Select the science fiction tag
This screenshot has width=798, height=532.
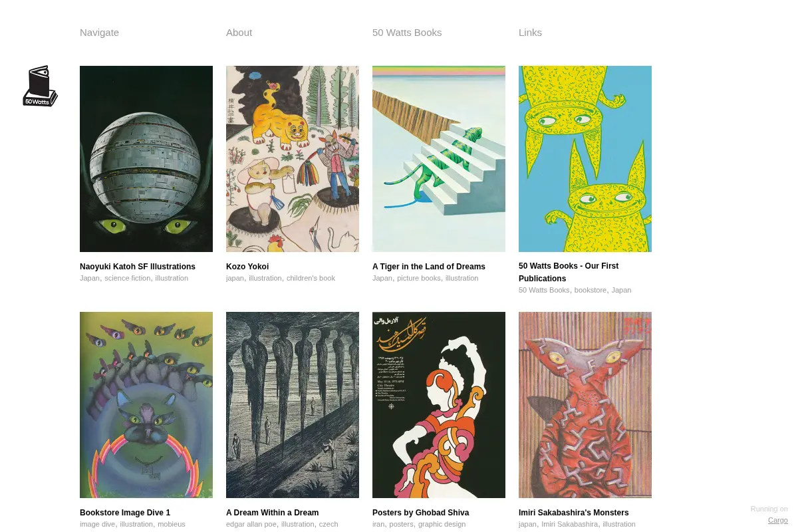pyautogui.click(x=128, y=278)
